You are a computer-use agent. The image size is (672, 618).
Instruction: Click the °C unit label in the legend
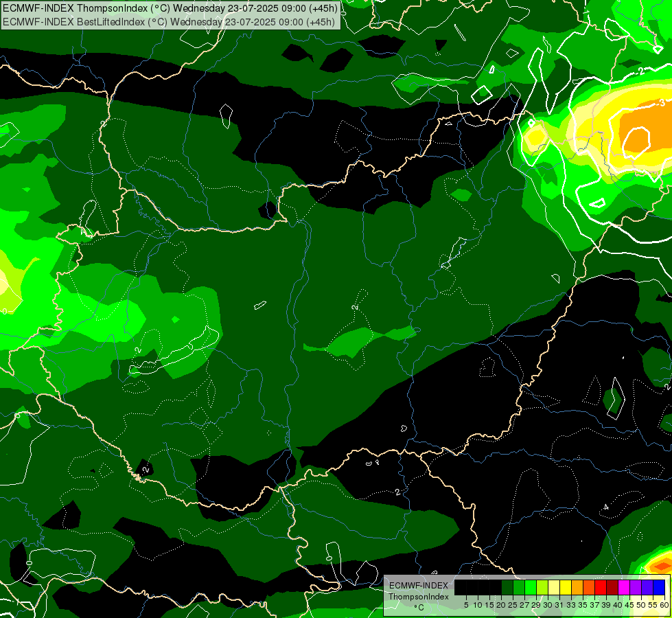click(419, 608)
